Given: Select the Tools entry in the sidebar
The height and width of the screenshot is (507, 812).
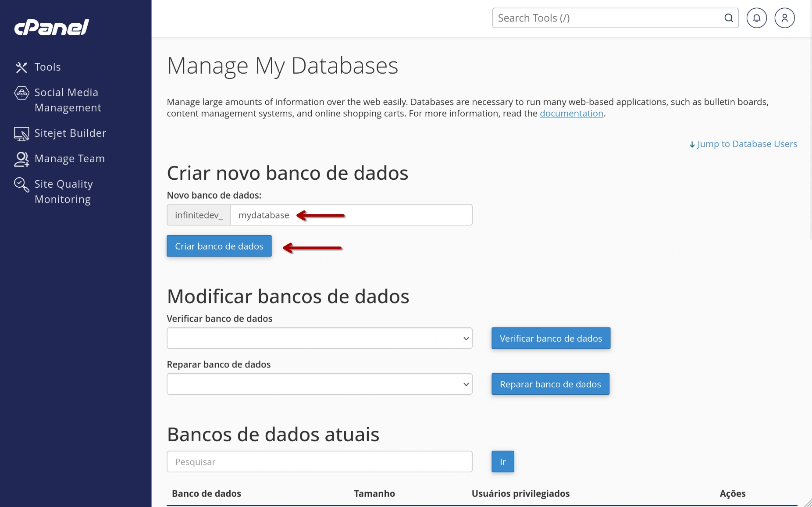Looking at the screenshot, I should (x=47, y=67).
